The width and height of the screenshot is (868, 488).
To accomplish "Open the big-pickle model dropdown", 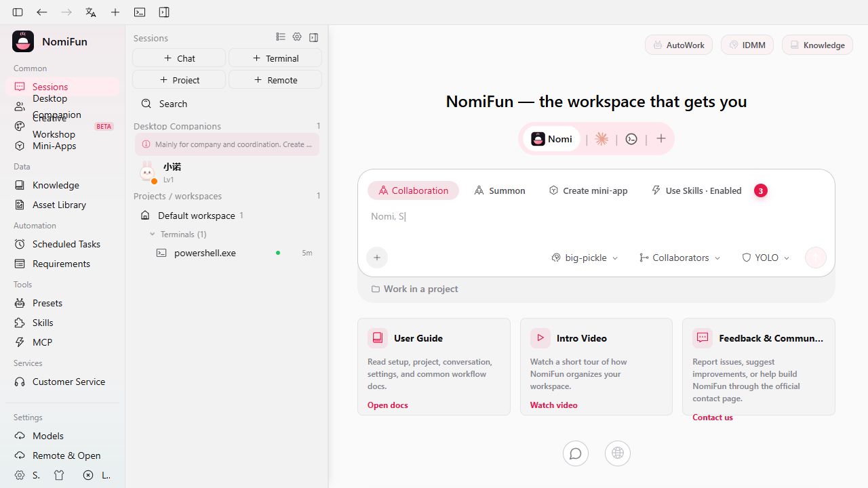I will [585, 258].
